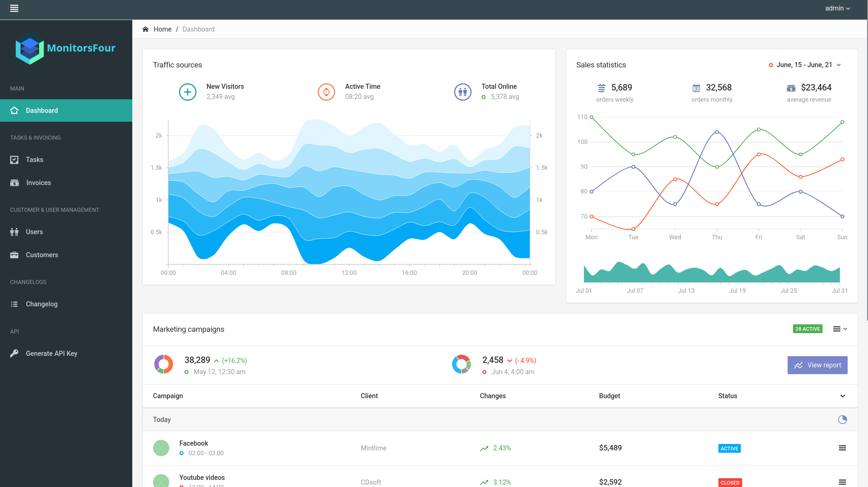Viewport: 868px width, 487px height.
Task: Click the View report button
Action: click(817, 365)
